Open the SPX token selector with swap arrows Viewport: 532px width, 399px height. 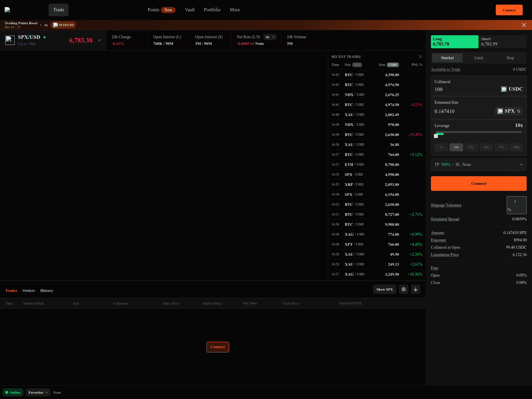coord(509,111)
